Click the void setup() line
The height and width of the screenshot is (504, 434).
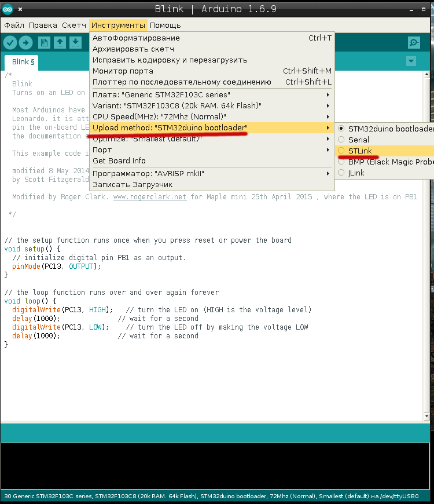click(x=32, y=249)
